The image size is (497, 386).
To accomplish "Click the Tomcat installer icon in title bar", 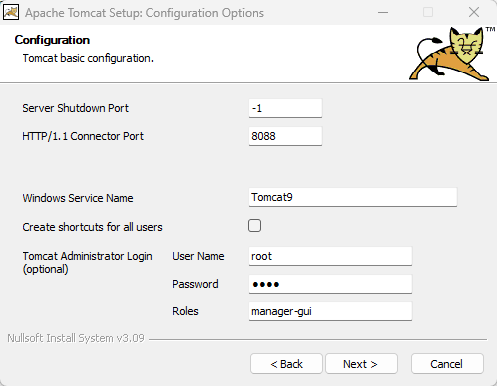I will (11, 12).
